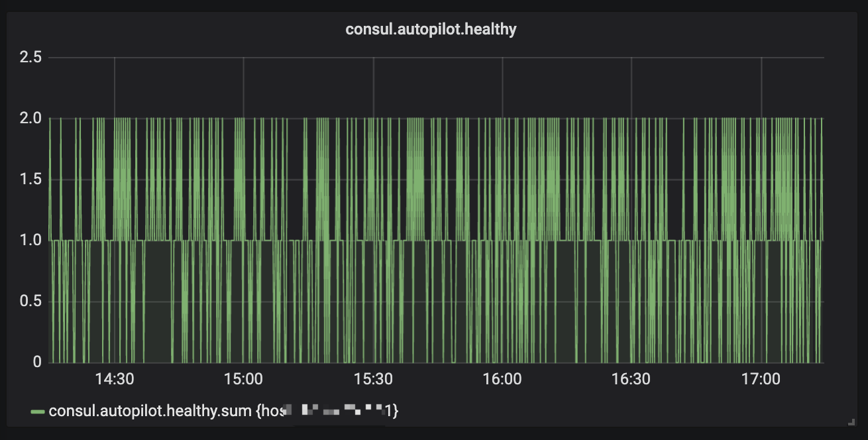Screen dimensions: 868x440
Task: Click the 14:30 time axis label
Action: tap(115, 380)
